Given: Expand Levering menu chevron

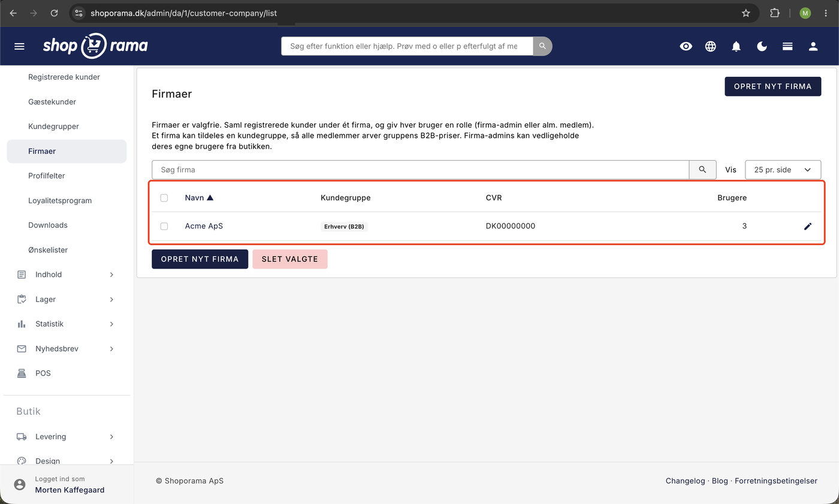Looking at the screenshot, I should 111,436.
